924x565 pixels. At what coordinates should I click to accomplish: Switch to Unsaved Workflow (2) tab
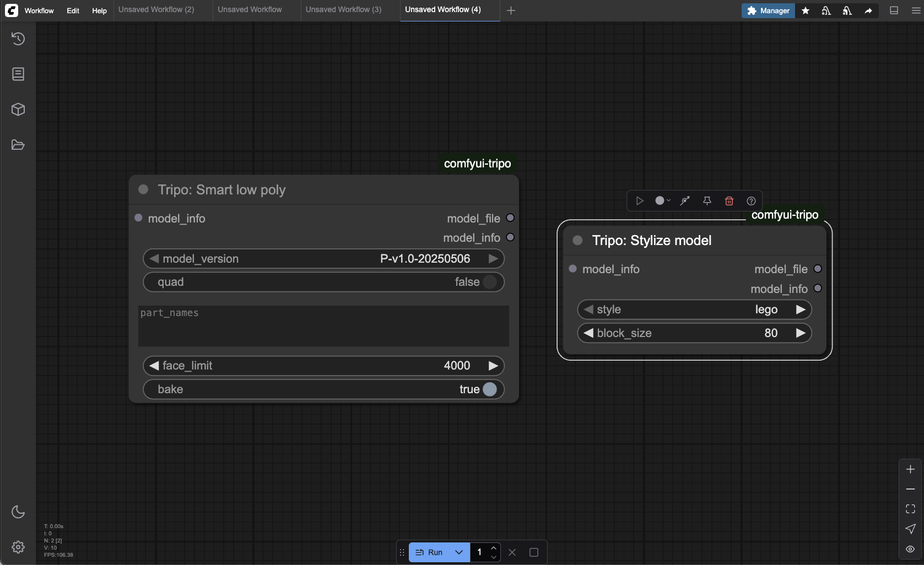[156, 10]
